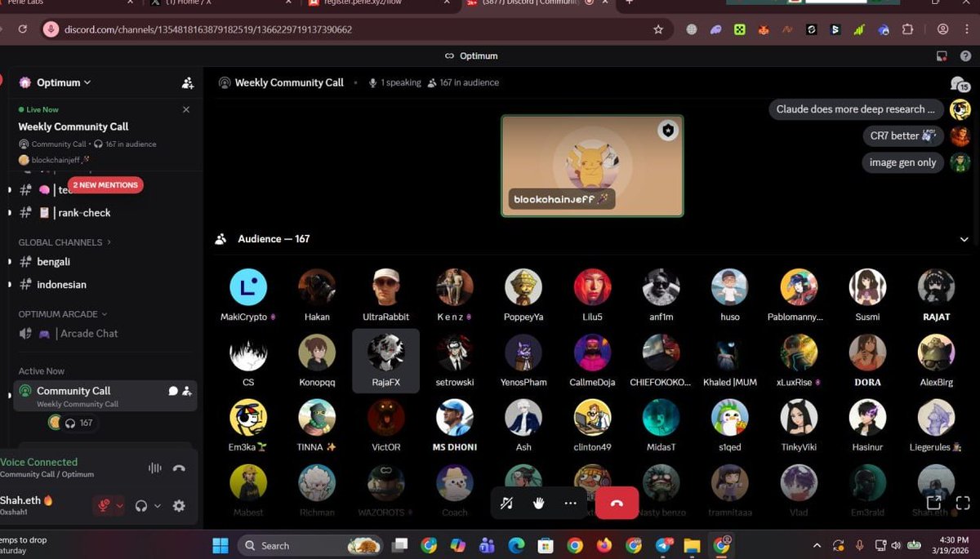This screenshot has height=559, width=980.
Task: Switch to the register.perle.xyz browser tab
Action: pos(377,3)
